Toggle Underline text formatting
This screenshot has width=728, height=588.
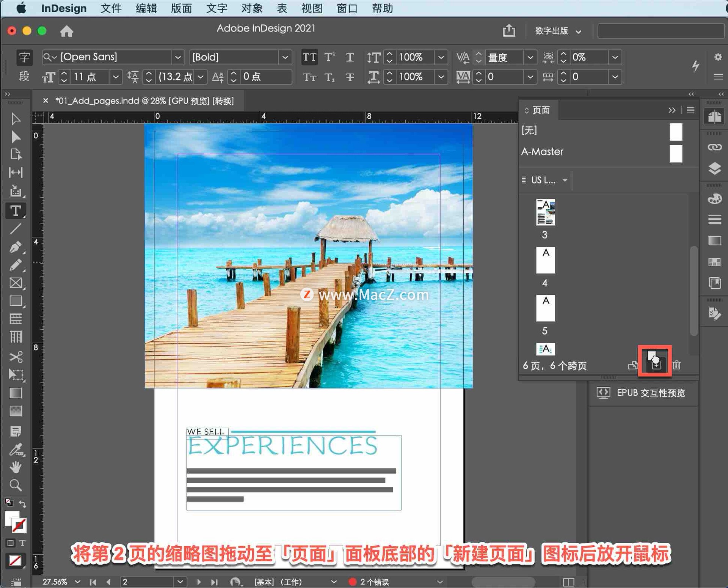point(350,57)
